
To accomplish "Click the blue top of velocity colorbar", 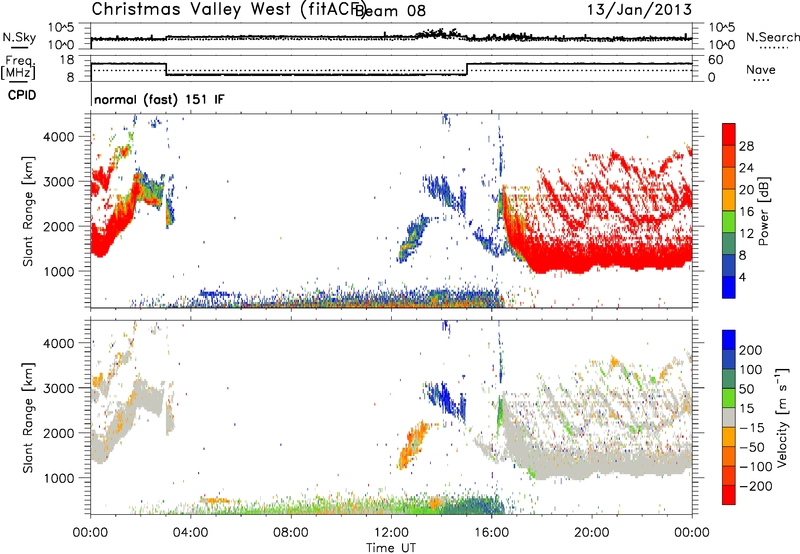I will [x=729, y=340].
